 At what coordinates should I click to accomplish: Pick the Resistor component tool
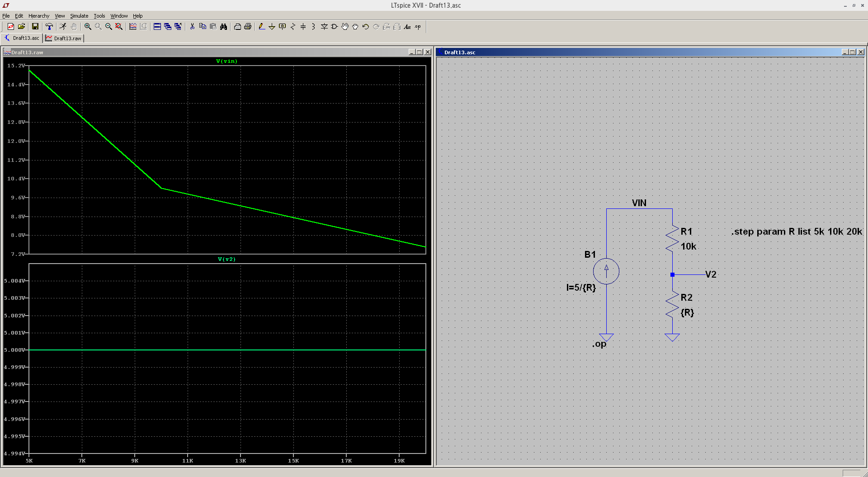(x=292, y=27)
